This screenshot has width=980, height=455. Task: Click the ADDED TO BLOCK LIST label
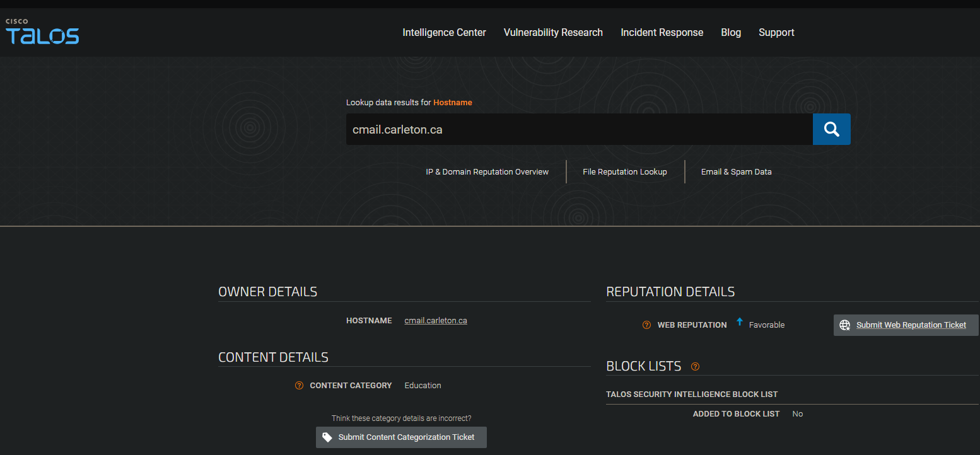[736, 414]
